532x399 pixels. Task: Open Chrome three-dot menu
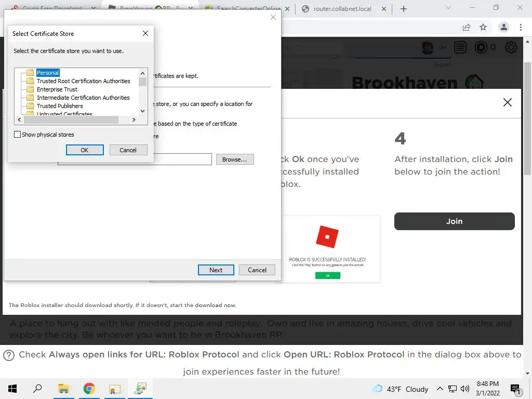(x=521, y=27)
